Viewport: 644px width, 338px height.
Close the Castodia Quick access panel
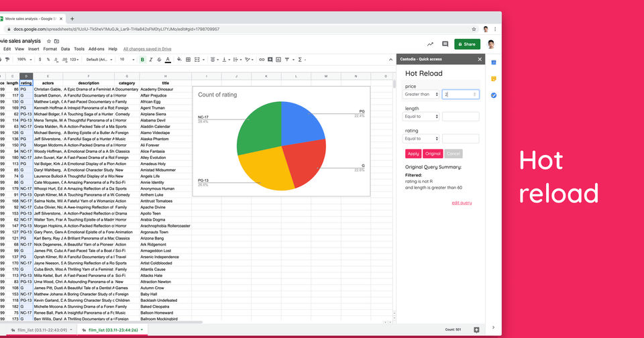coord(479,59)
